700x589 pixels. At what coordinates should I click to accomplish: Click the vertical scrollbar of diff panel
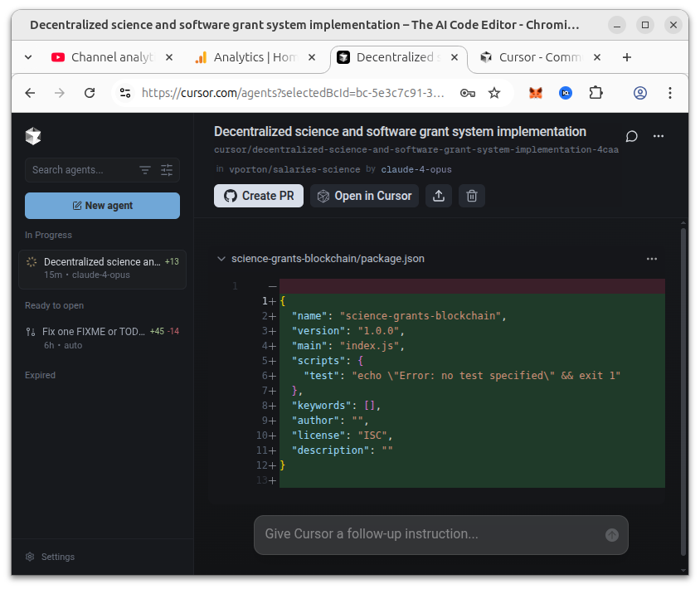click(683, 393)
